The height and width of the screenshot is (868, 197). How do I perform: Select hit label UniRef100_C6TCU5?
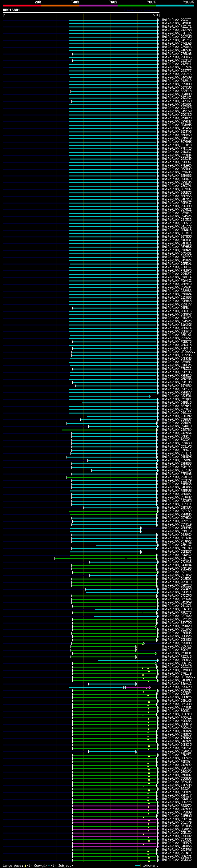[x=177, y=88]
